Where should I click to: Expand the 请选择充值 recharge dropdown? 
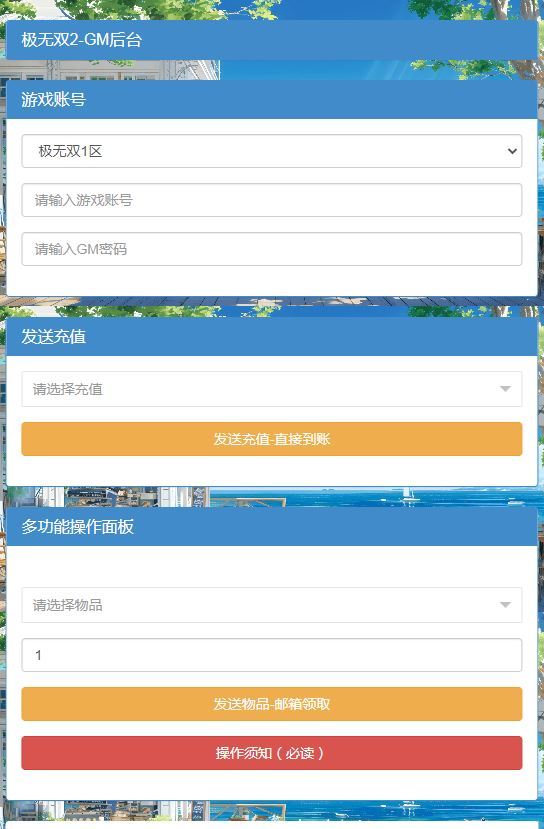272,389
